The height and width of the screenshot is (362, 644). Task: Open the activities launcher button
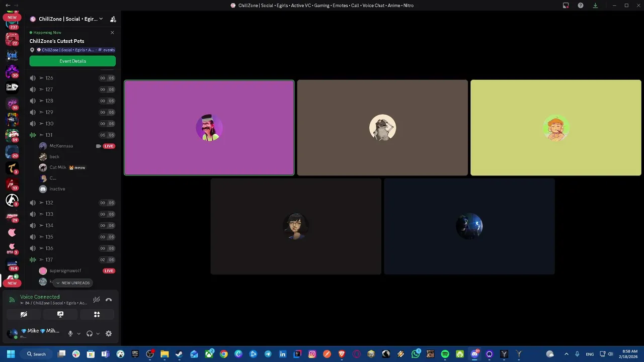pyautogui.click(x=97, y=314)
